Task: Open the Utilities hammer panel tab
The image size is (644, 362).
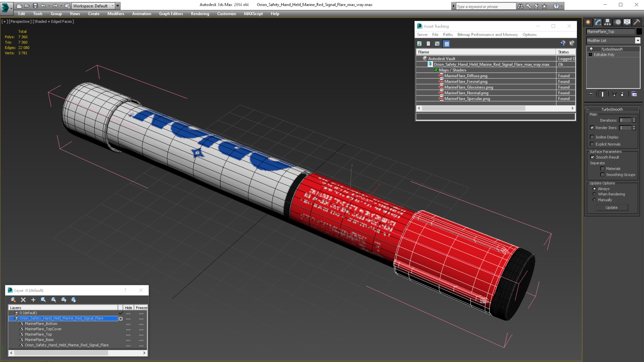Action: (x=637, y=22)
